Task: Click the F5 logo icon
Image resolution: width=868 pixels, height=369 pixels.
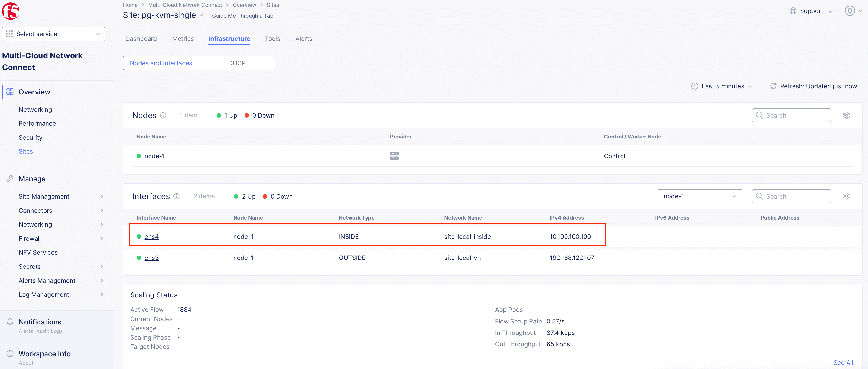Action: point(11,11)
